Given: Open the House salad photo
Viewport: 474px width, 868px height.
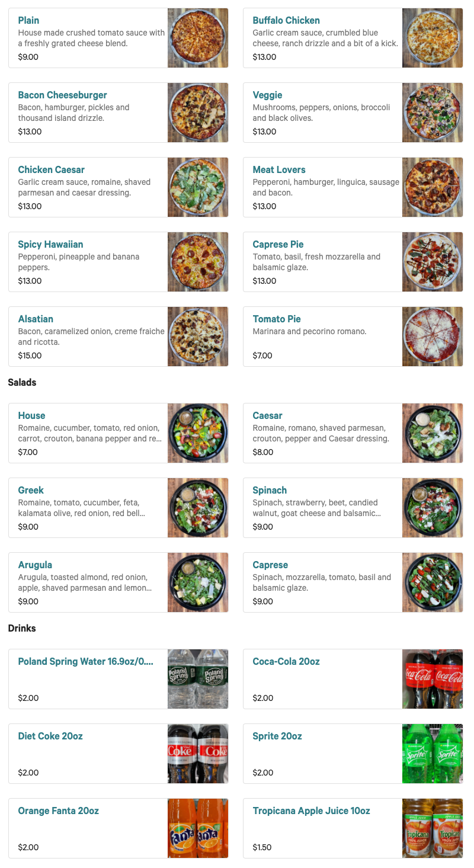Looking at the screenshot, I should click(198, 433).
